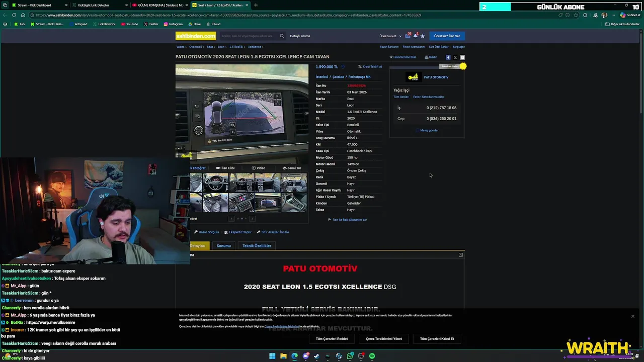Open the favorites star icon in header
This screenshot has height=362, width=644.
point(423,36)
